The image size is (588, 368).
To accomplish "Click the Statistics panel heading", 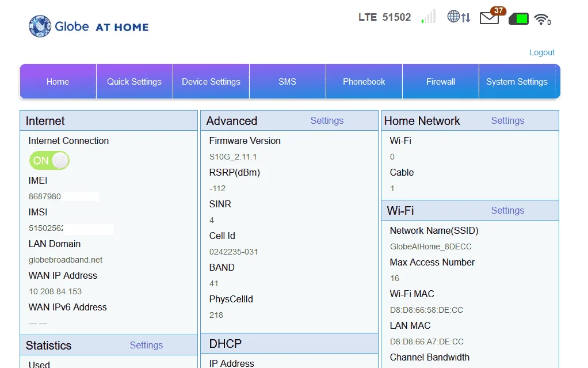I will [x=48, y=346].
